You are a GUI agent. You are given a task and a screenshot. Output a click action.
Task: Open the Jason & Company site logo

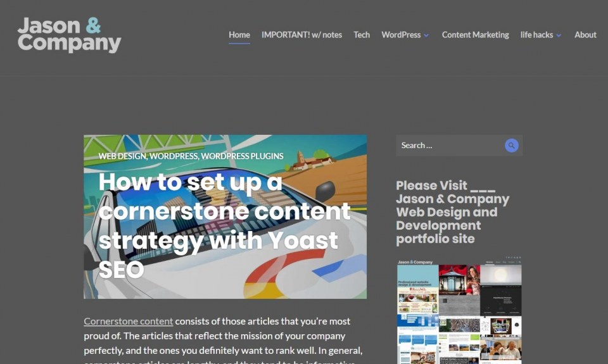70,34
